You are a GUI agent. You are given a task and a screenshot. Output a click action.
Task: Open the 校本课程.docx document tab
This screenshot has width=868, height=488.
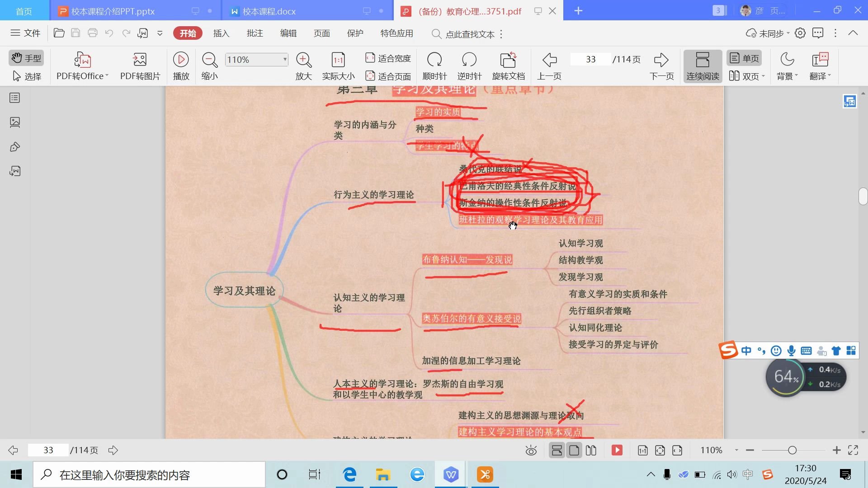point(269,10)
